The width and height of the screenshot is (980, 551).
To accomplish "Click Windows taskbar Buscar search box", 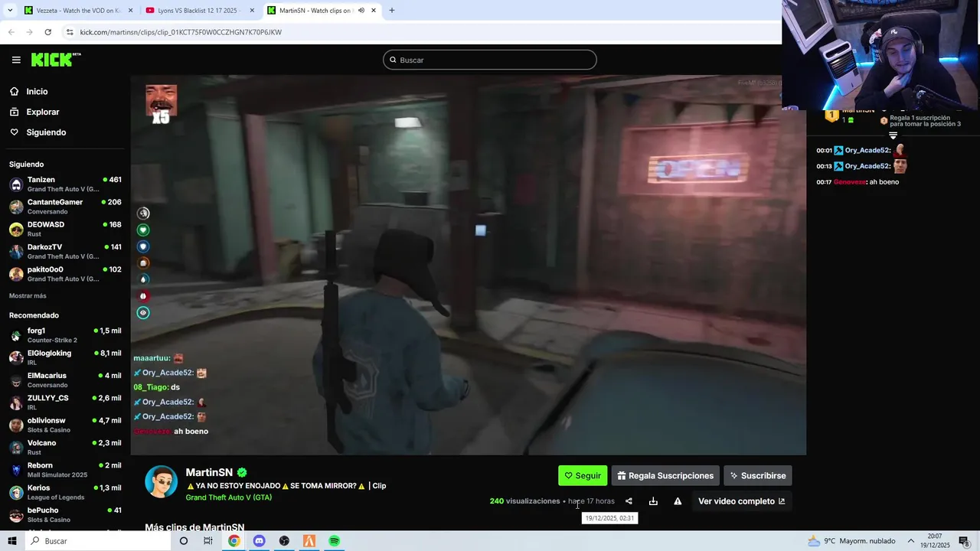I will click(x=97, y=541).
